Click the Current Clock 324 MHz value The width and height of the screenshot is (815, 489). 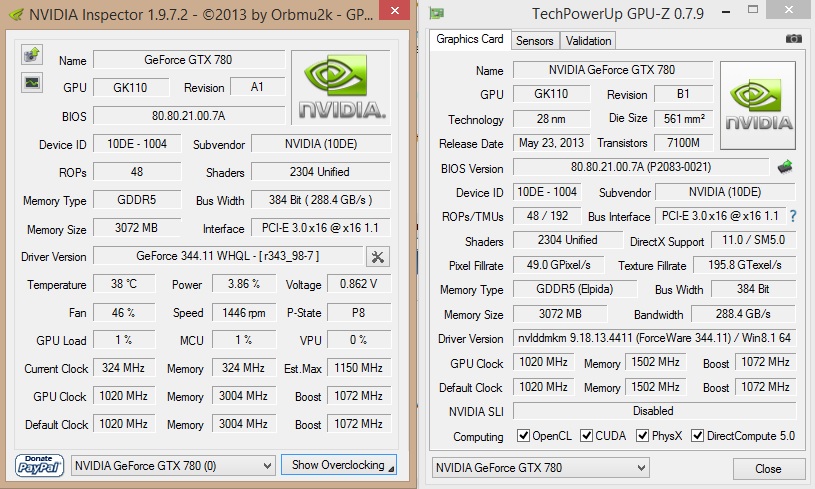(x=124, y=368)
